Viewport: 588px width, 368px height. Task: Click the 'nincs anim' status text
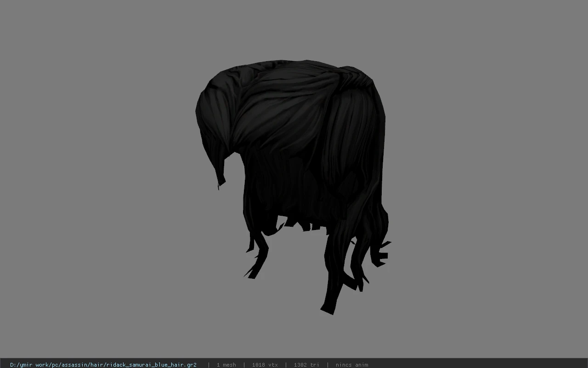click(352, 365)
